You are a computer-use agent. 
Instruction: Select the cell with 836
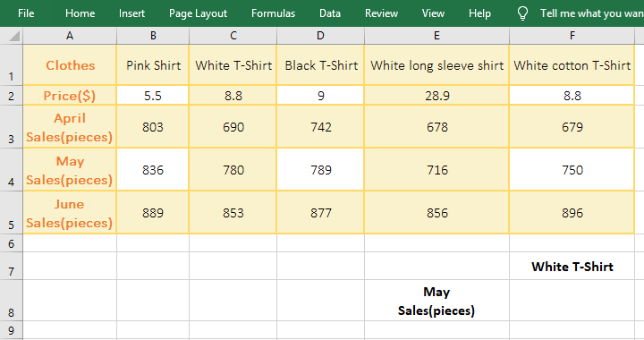pyautogui.click(x=153, y=170)
